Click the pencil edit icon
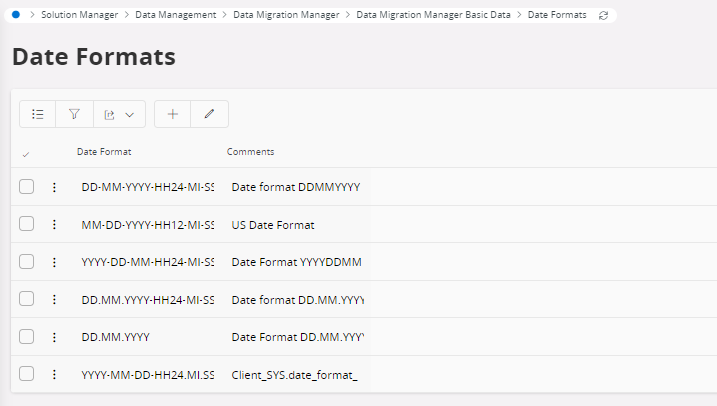The image size is (717, 406). [209, 114]
